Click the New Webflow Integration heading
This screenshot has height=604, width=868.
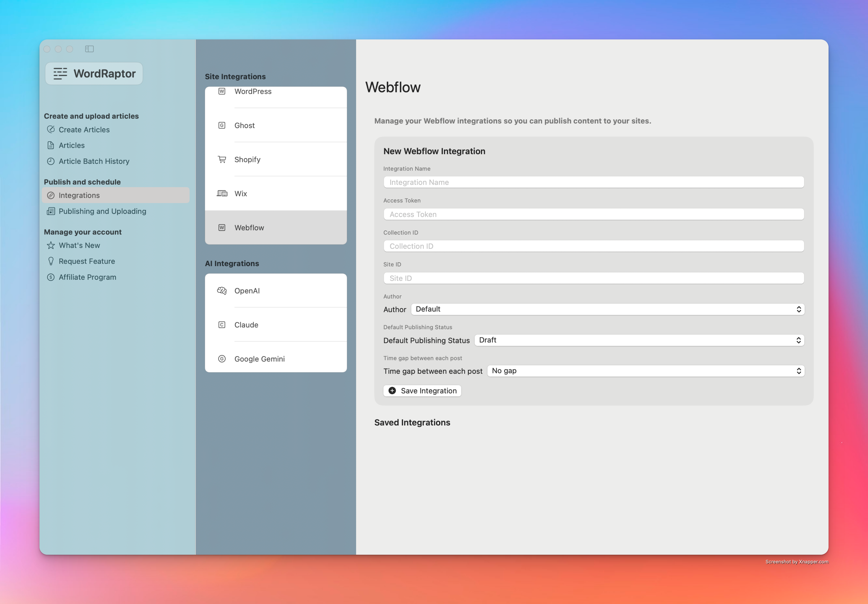(434, 151)
